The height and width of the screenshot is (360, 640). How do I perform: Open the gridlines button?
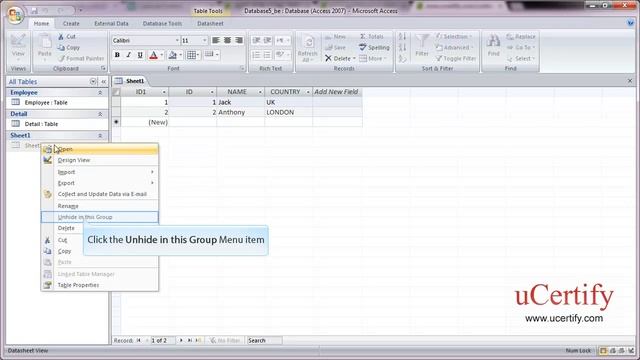191,55
